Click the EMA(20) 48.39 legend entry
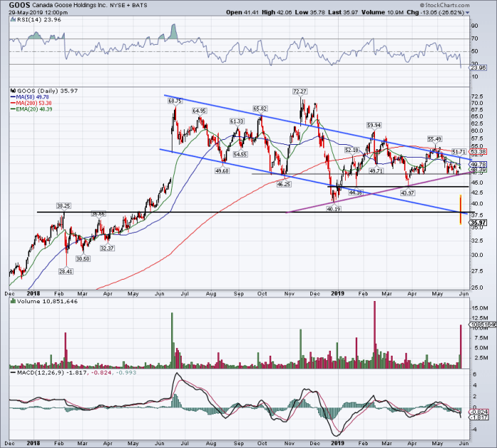 point(31,109)
